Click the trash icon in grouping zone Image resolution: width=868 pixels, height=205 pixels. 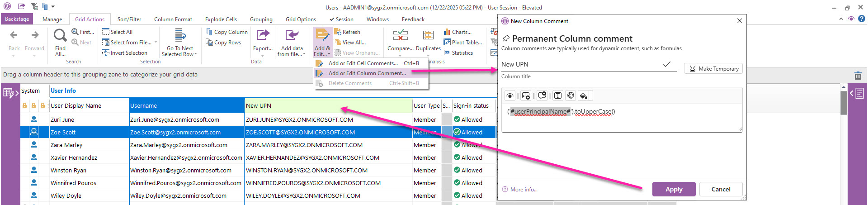click(858, 76)
